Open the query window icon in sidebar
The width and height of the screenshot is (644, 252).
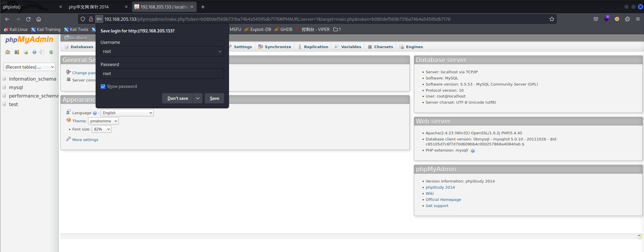26,52
